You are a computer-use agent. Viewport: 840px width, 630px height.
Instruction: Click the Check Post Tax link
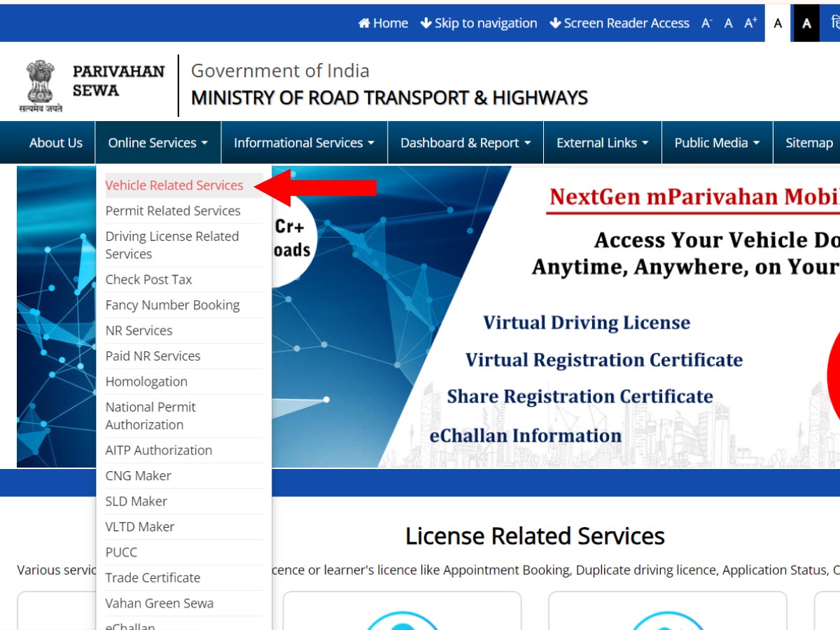tap(148, 279)
